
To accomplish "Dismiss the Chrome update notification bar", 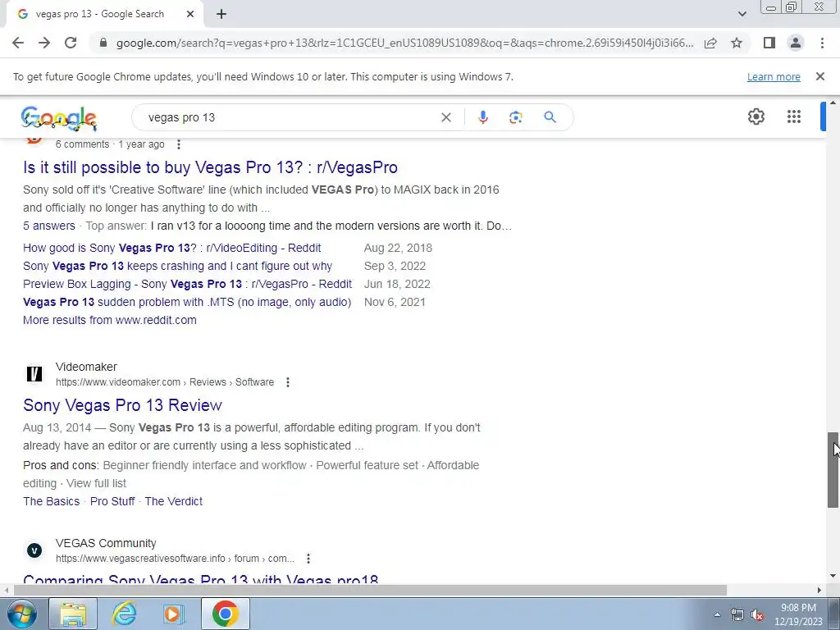I will click(819, 76).
